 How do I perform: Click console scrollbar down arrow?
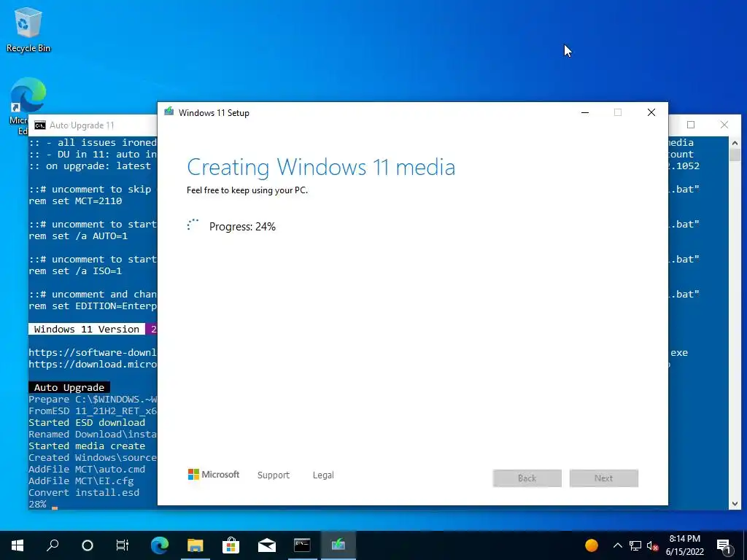click(x=735, y=504)
